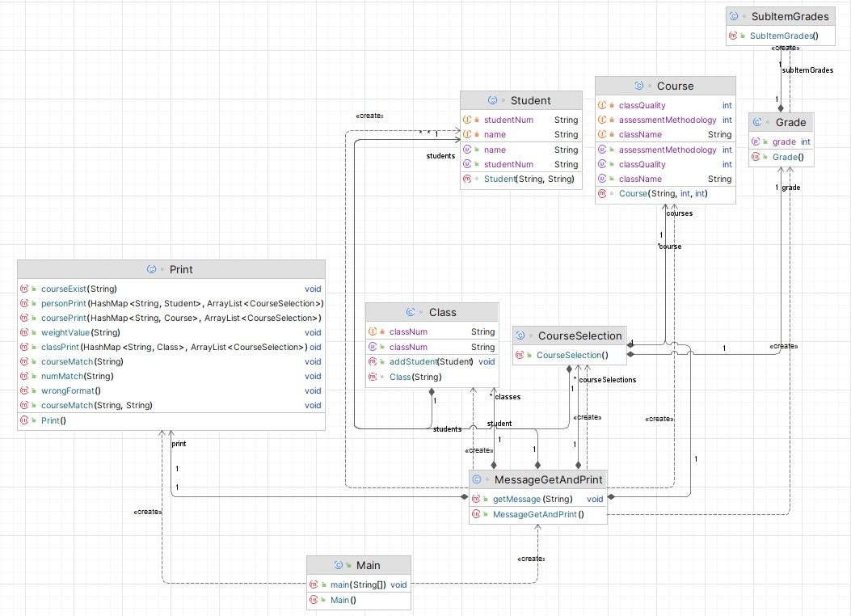851x616 pixels.
Task: Select the Course(String, int, int) constructor
Action: pyautogui.click(x=663, y=193)
